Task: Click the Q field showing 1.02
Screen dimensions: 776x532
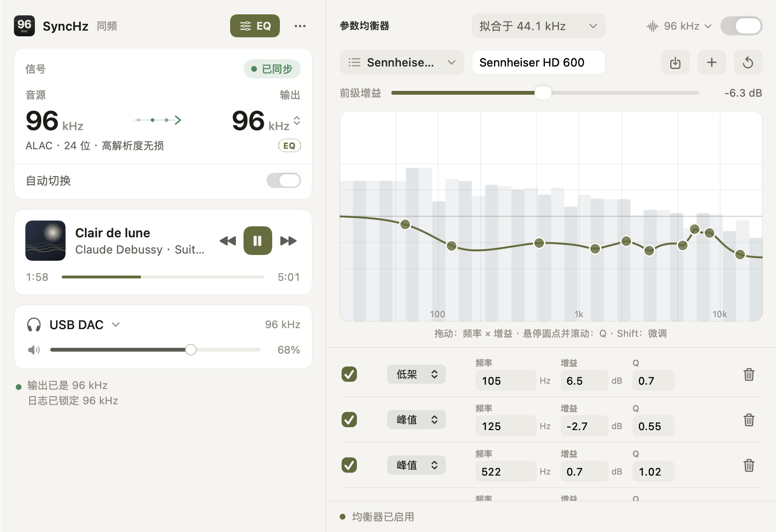Action: click(654, 472)
